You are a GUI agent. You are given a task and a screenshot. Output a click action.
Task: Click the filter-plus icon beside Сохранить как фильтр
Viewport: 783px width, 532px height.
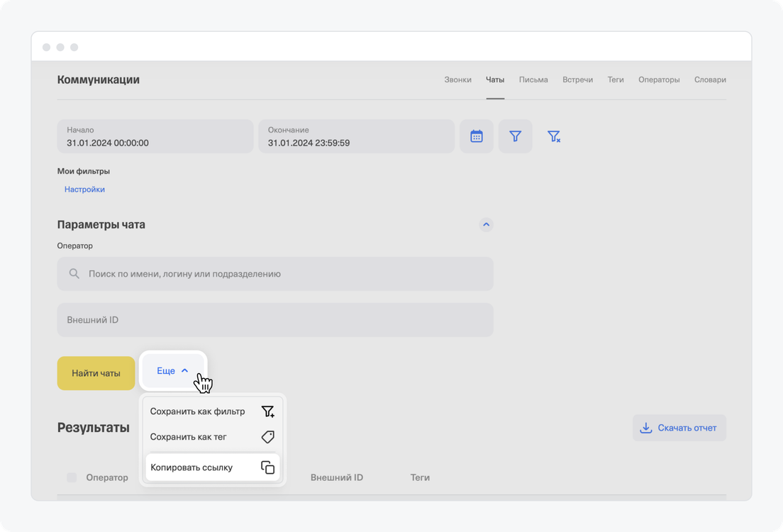267,411
